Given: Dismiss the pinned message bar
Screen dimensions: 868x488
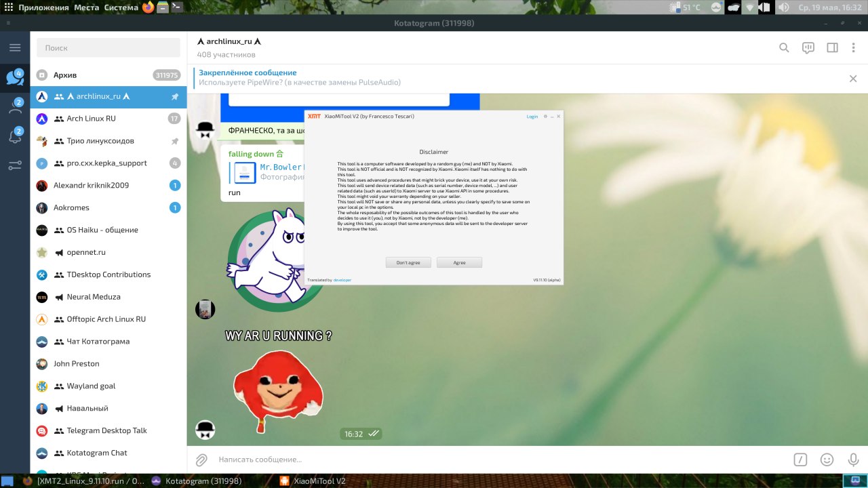Looking at the screenshot, I should (853, 78).
